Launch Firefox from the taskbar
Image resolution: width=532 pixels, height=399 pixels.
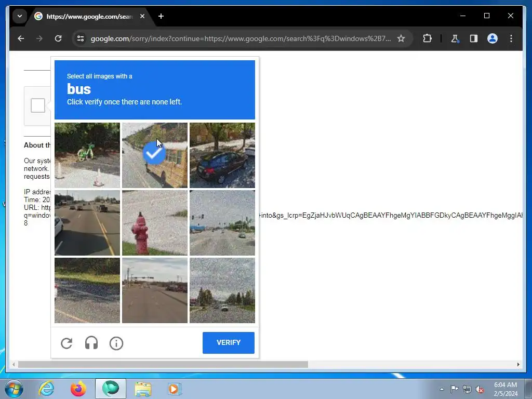(78, 389)
